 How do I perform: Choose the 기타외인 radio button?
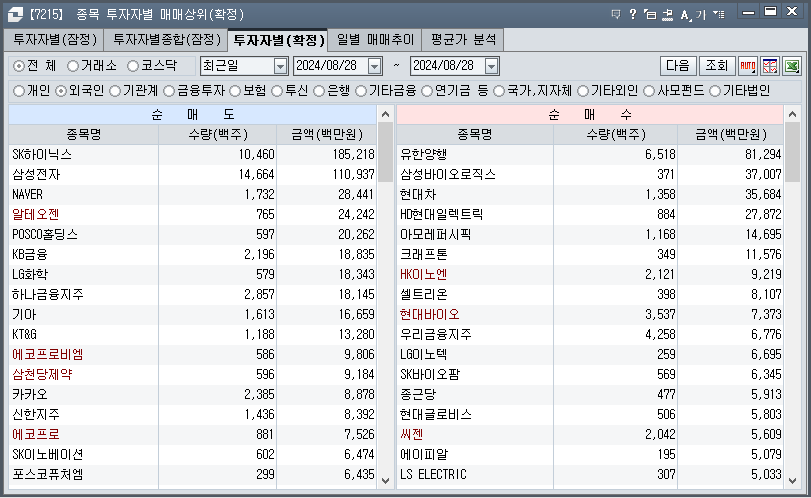(583, 91)
